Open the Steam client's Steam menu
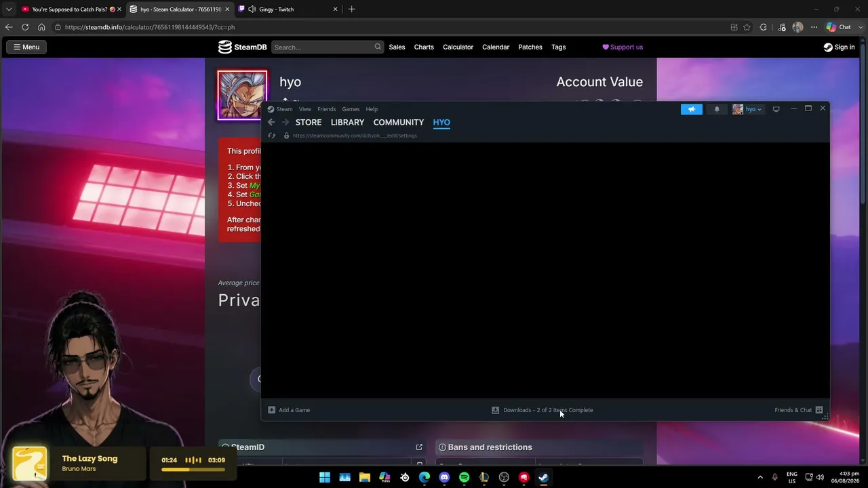The width and height of the screenshot is (868, 488). tap(280, 109)
